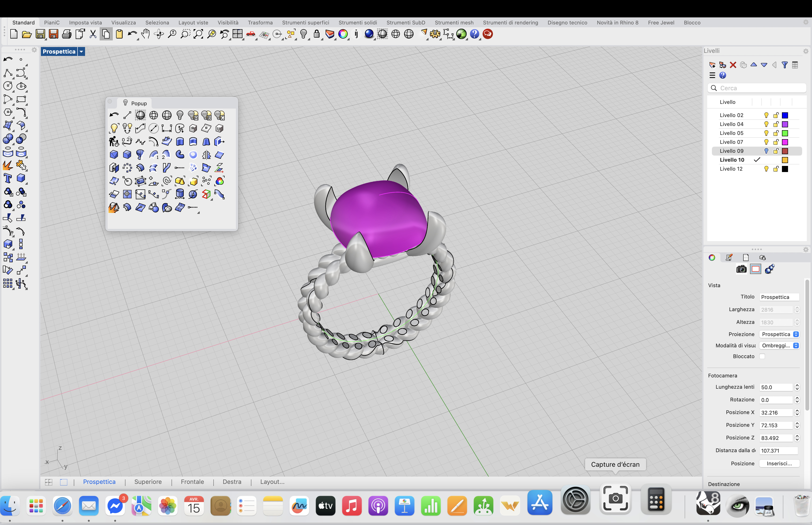Select the Livello 10 layer row
This screenshot has width=812, height=525.
(757, 160)
